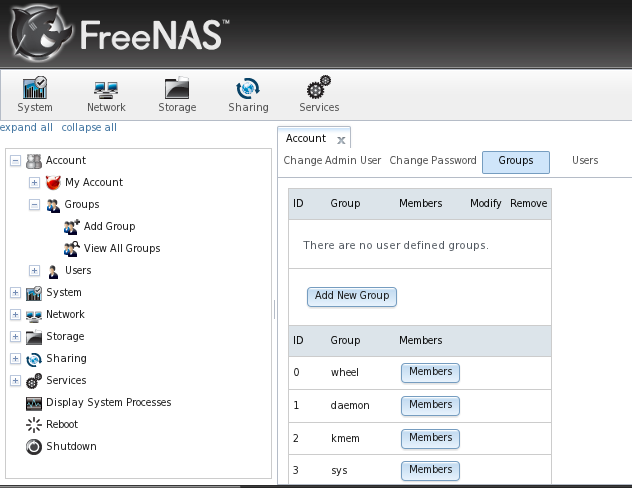Expand the My Account tree node
Image resolution: width=632 pixels, height=488 pixels.
(34, 183)
